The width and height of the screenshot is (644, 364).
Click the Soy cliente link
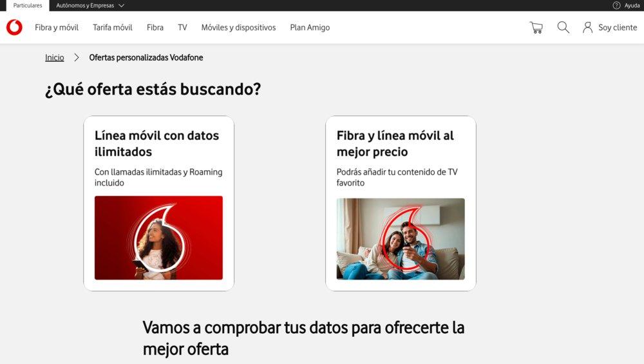point(618,28)
